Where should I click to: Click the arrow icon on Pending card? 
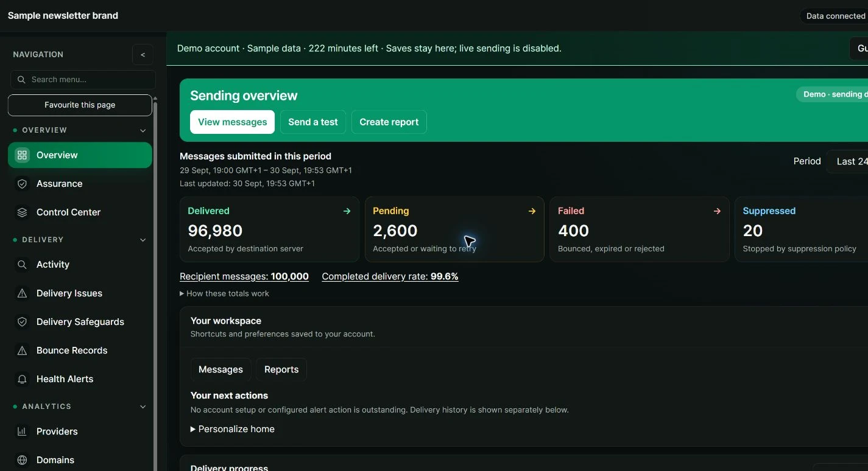[x=532, y=211]
